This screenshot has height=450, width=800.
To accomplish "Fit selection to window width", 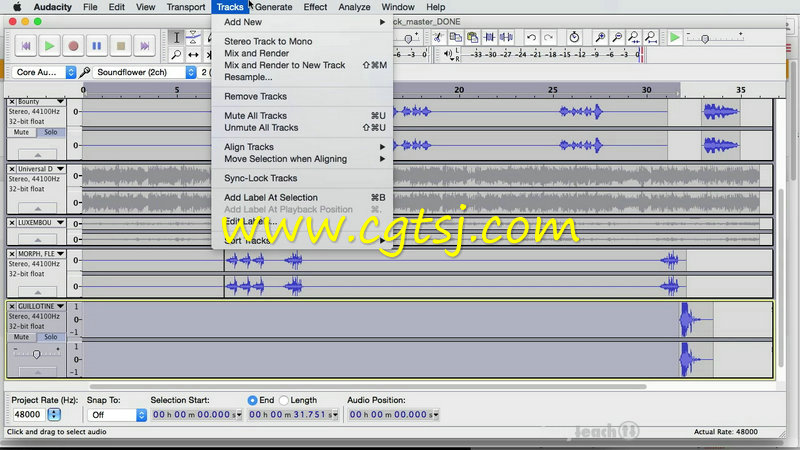I will point(634,37).
